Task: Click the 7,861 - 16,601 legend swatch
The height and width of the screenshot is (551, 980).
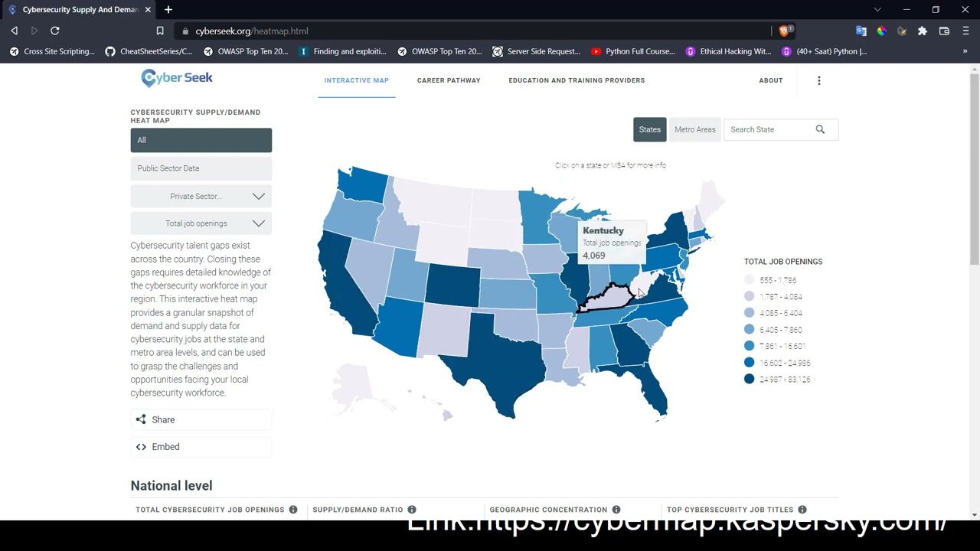Action: pos(749,346)
